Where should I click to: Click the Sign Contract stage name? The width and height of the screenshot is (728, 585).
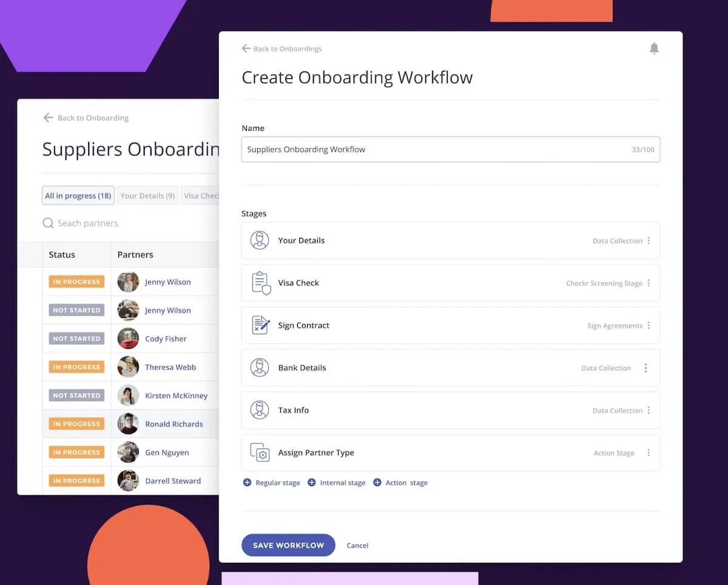pos(304,325)
